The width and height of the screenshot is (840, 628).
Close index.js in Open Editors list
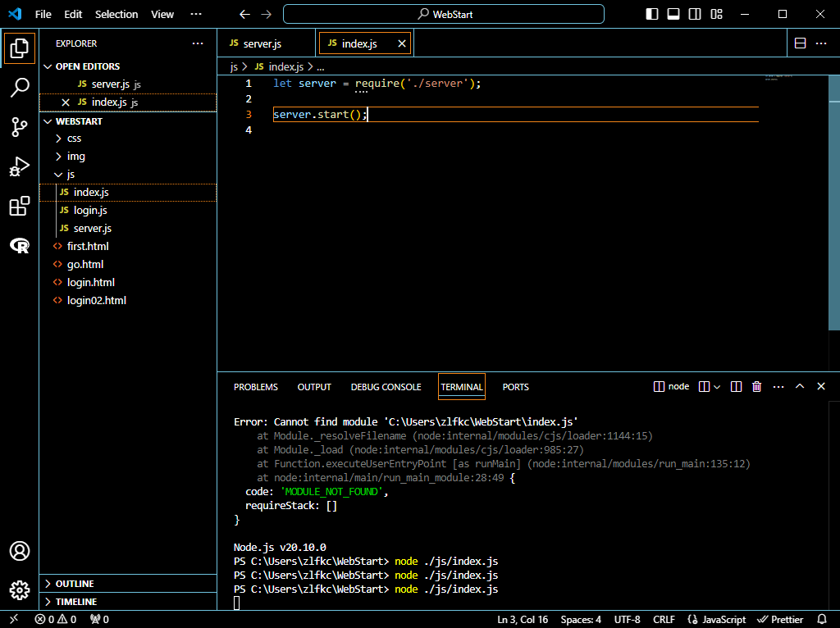pyautogui.click(x=66, y=102)
